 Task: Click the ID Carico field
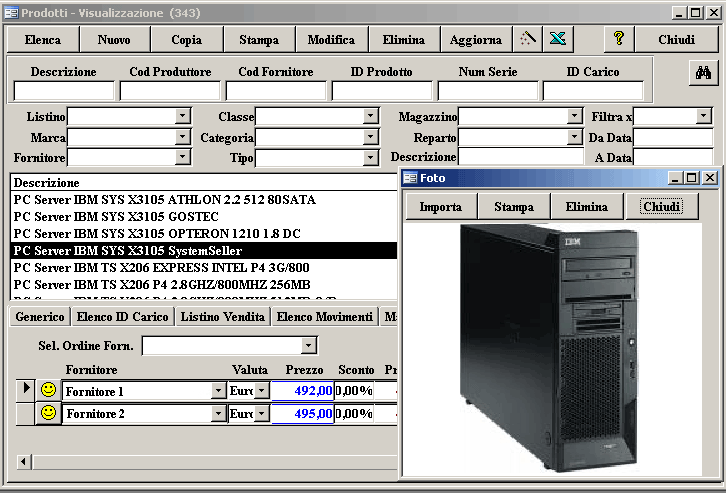coord(593,91)
